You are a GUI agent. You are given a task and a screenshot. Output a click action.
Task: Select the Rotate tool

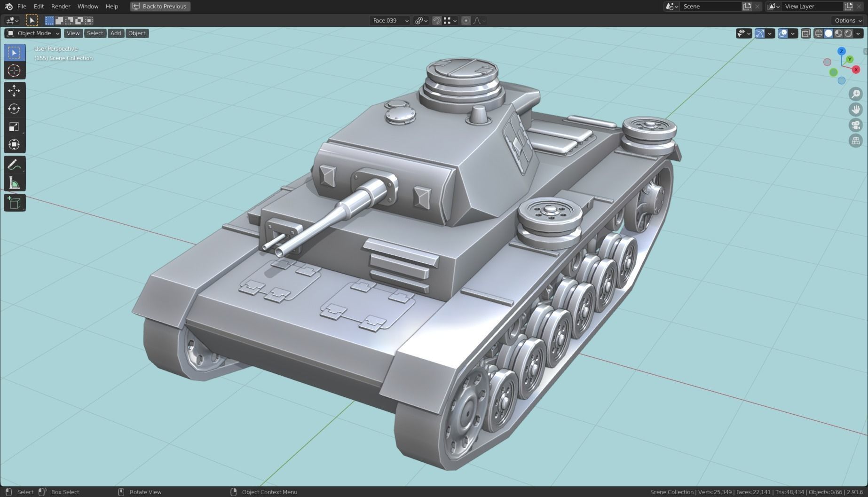click(x=15, y=109)
